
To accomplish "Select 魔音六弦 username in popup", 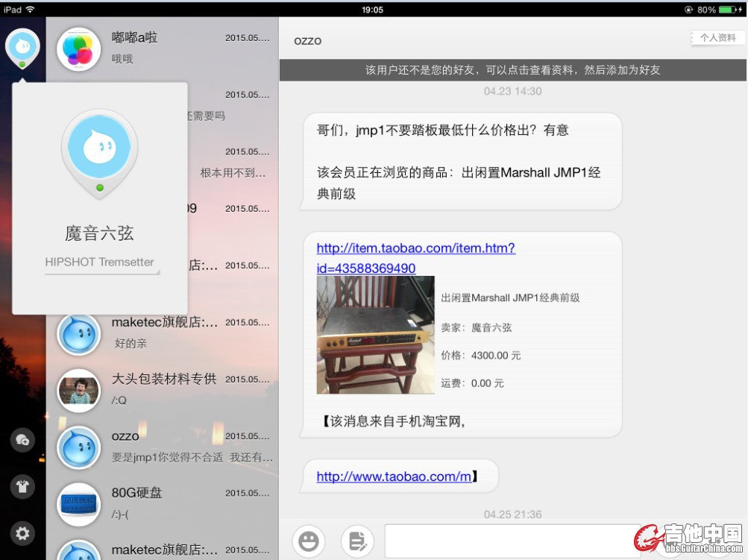I will (x=99, y=233).
